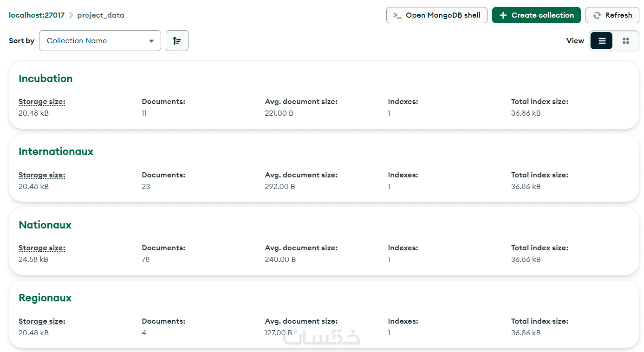Click the Refresh button
Viewport: 644px width, 352px height.
pyautogui.click(x=612, y=15)
